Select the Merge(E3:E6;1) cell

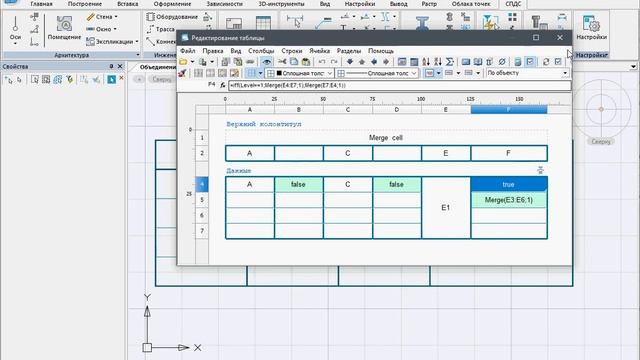509,200
